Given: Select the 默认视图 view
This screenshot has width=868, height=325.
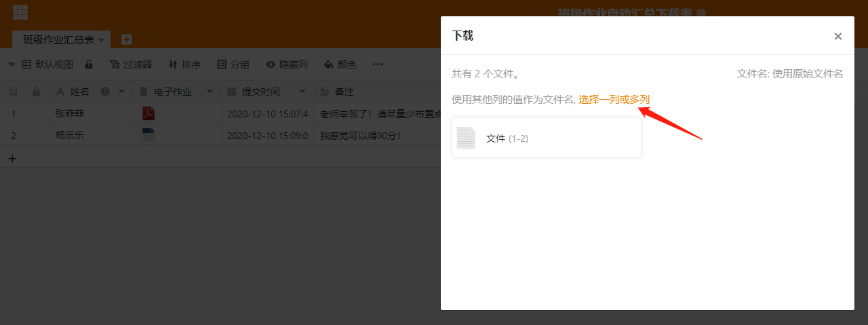Looking at the screenshot, I should (47, 64).
